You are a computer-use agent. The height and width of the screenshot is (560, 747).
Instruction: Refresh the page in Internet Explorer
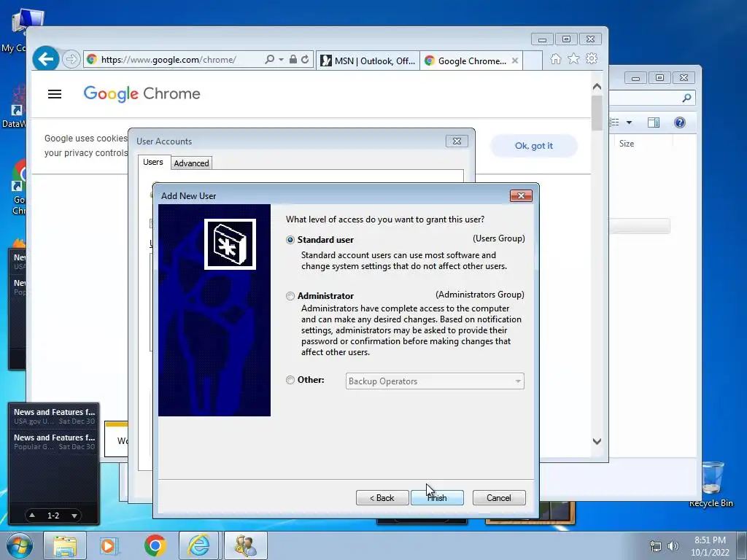305,59
